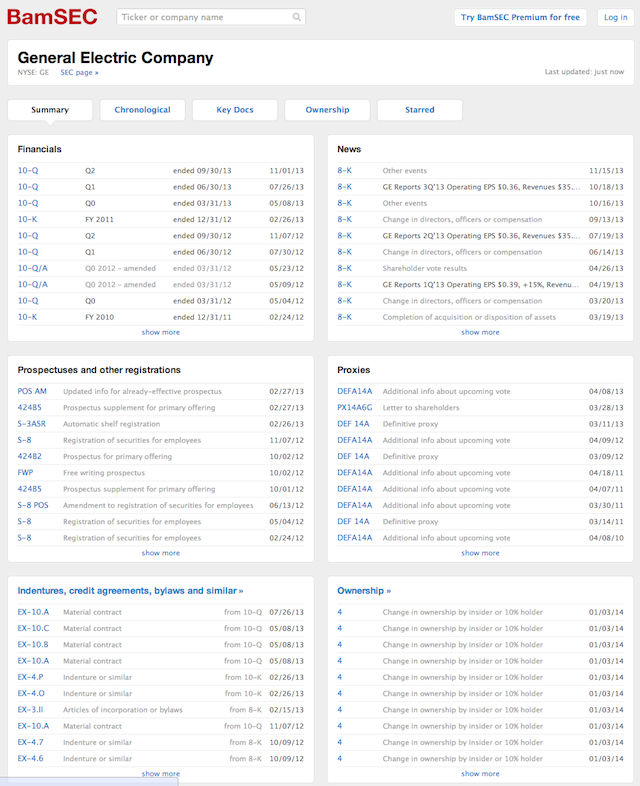Open 10-Q/A filed 05/09/12
This screenshot has height=786, width=640.
(33, 284)
